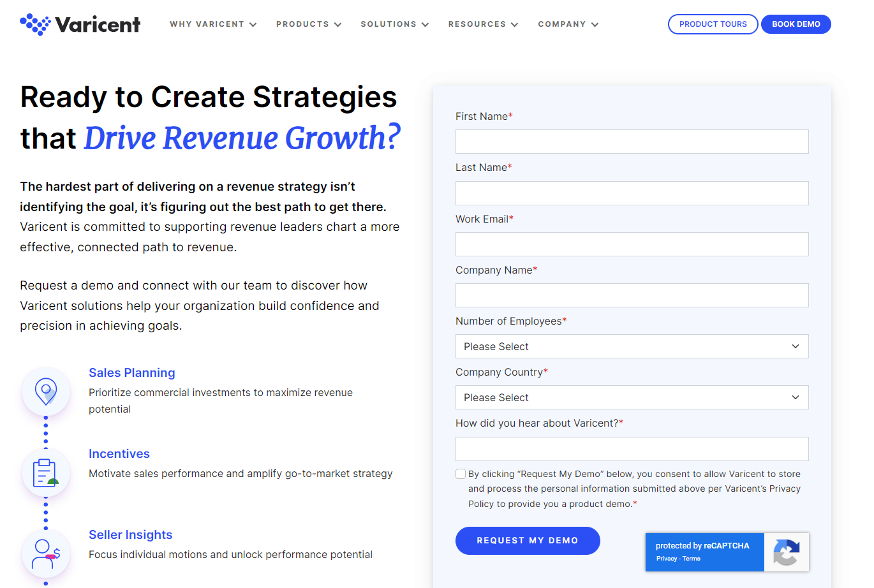Screen dimensions: 874x588
Task: Open the Company menu
Action: (568, 24)
